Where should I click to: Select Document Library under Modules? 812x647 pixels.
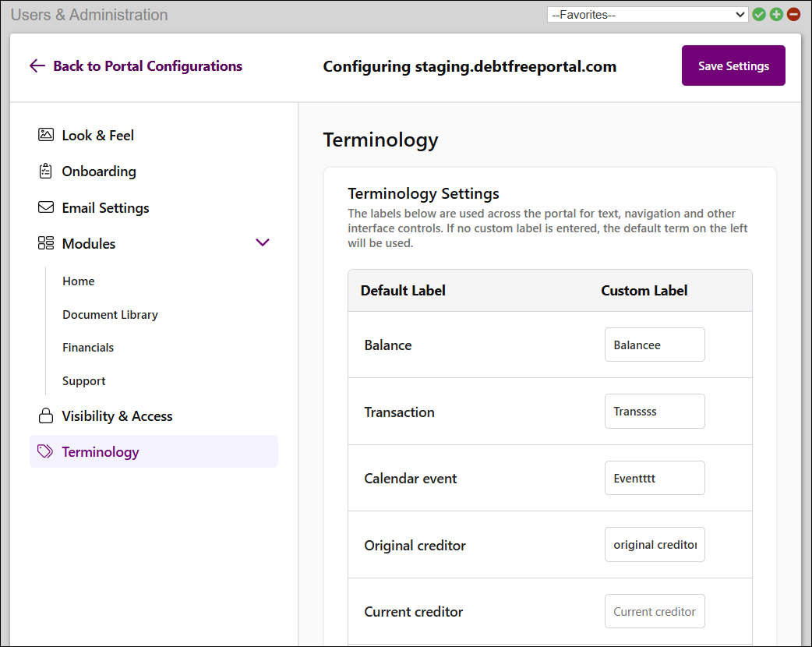click(110, 315)
